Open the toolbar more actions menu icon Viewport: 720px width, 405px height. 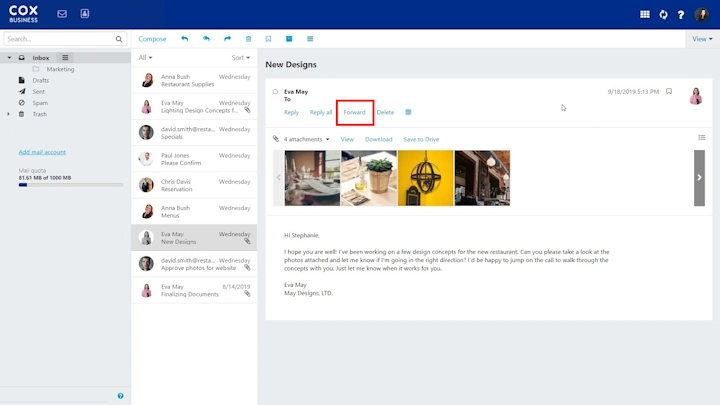point(310,39)
